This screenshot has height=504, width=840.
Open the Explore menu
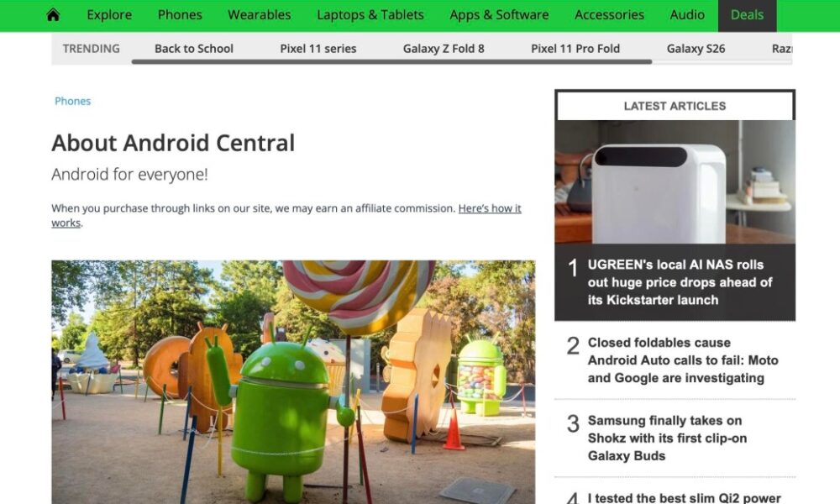coord(109,15)
